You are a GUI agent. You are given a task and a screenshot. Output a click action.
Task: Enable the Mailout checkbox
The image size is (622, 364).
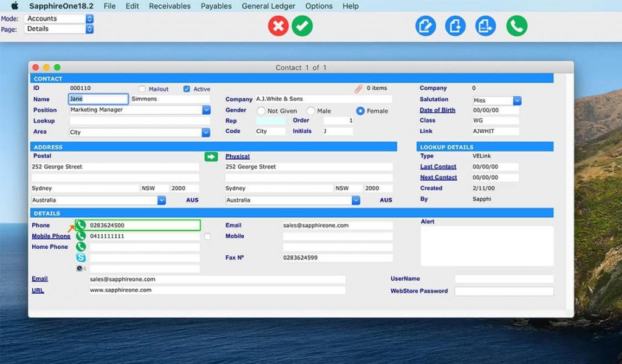click(x=142, y=89)
